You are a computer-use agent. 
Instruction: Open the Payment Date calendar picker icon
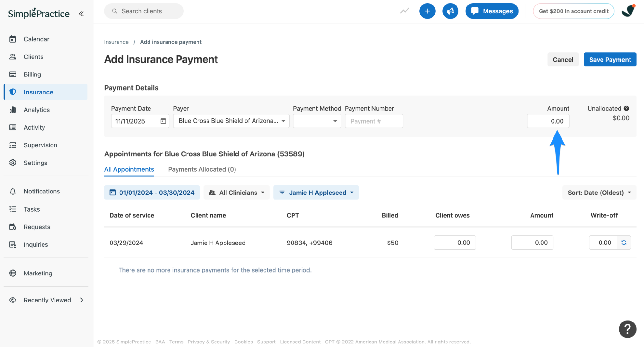click(163, 121)
